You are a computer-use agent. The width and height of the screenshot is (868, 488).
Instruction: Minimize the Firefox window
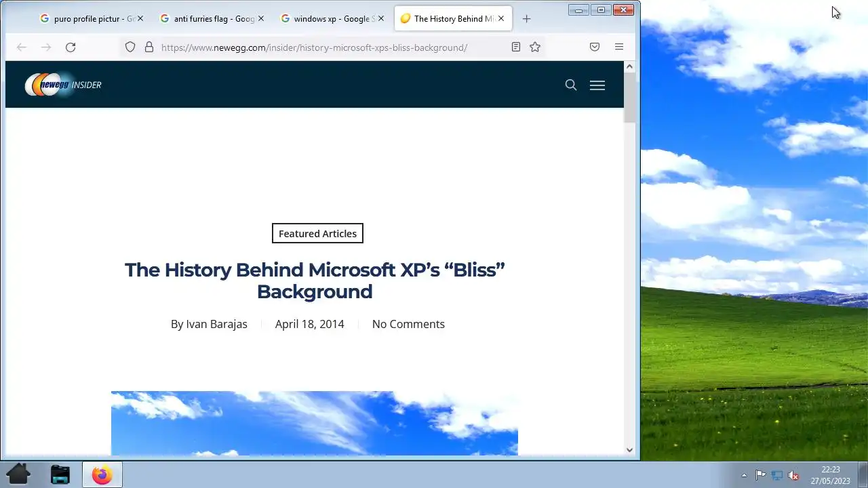[x=578, y=9]
